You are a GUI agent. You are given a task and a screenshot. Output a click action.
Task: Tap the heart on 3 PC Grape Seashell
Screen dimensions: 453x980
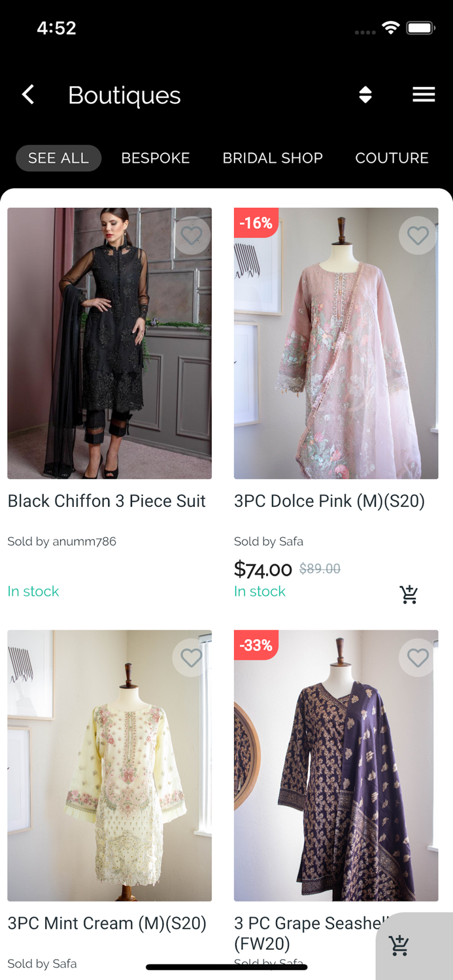click(x=418, y=658)
